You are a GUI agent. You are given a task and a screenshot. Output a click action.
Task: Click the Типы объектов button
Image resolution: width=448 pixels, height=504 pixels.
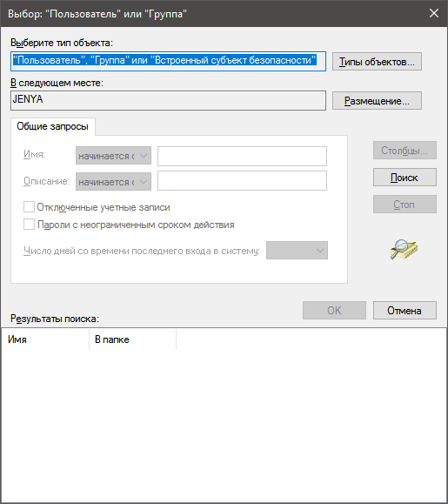coord(377,62)
